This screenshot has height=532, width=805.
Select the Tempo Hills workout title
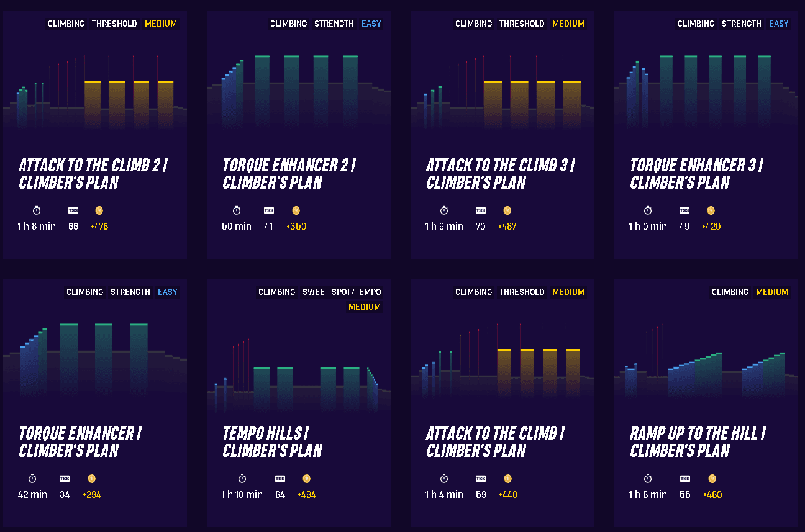[273, 442]
